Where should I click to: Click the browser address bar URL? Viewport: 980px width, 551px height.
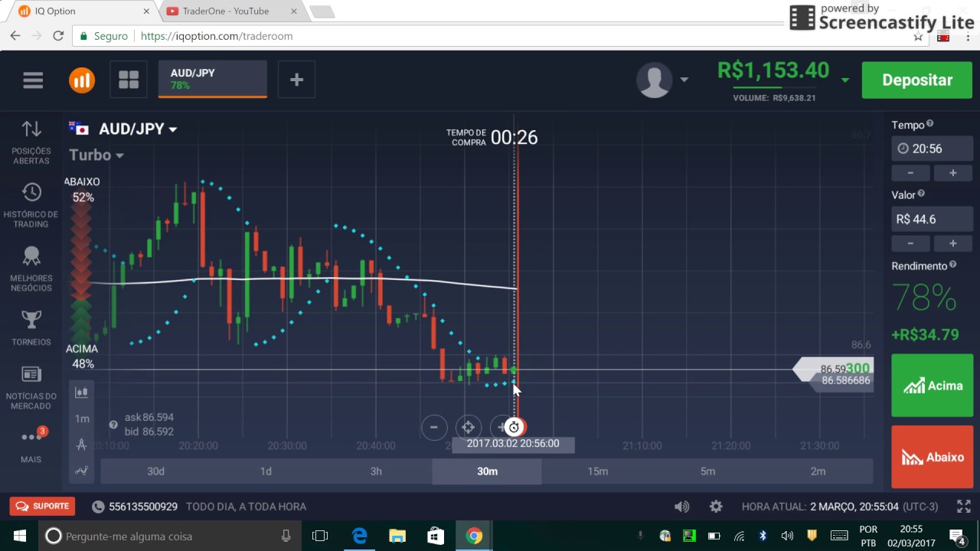pyautogui.click(x=217, y=36)
